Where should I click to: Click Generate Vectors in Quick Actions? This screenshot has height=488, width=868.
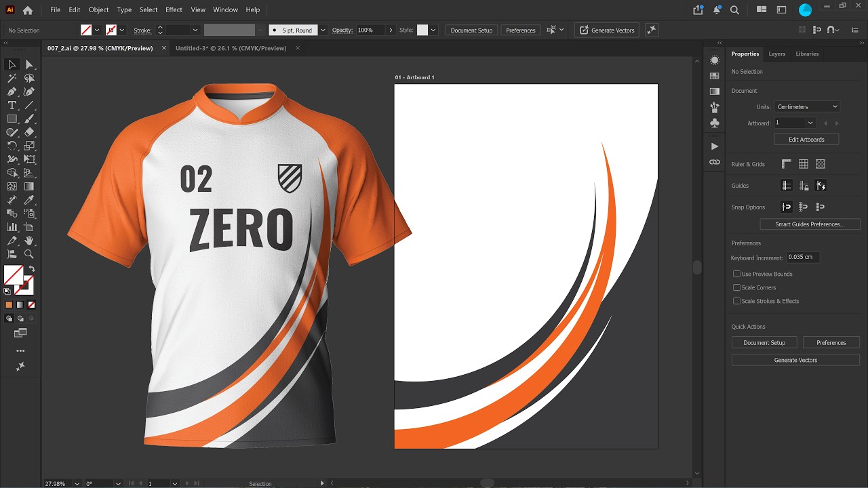pyautogui.click(x=795, y=360)
